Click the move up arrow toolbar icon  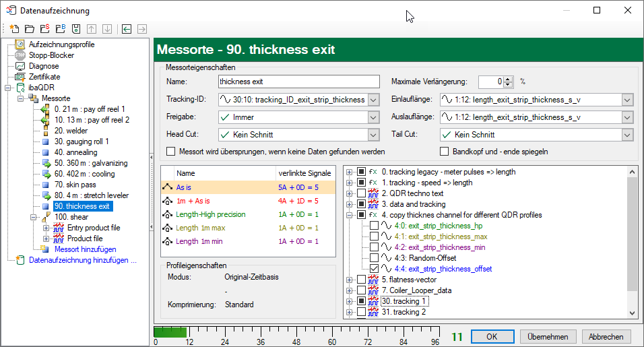92,29
